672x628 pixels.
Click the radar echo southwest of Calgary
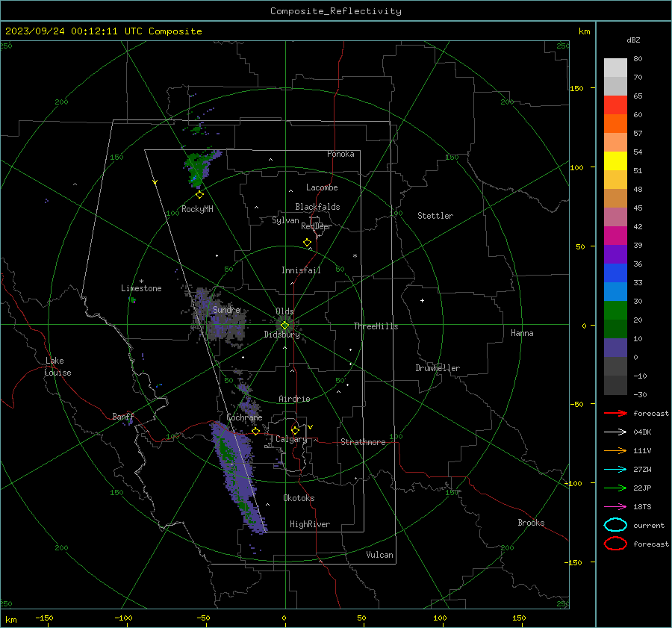[236, 476]
